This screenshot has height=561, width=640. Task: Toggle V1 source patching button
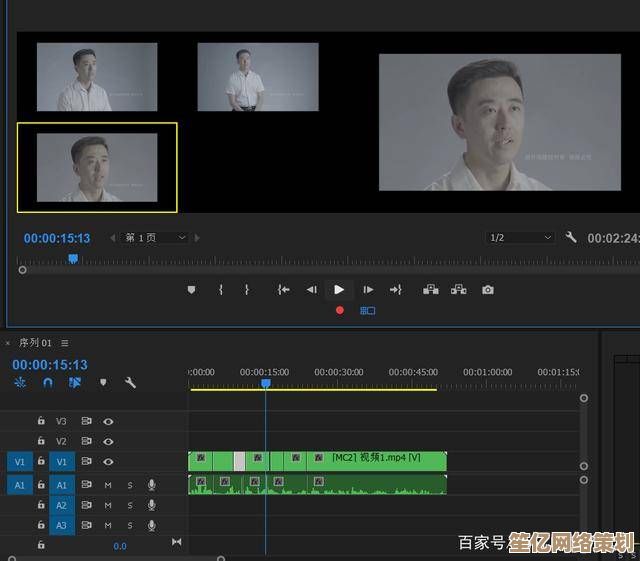point(20,462)
